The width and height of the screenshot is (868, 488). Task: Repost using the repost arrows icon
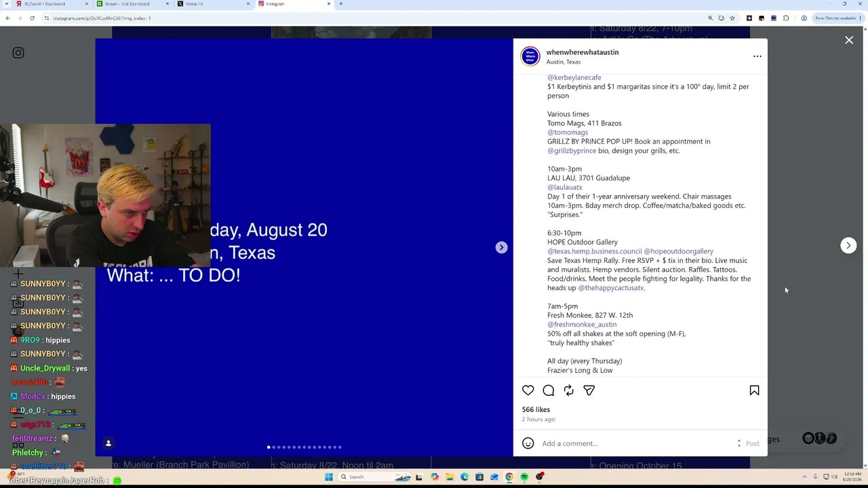(x=569, y=390)
